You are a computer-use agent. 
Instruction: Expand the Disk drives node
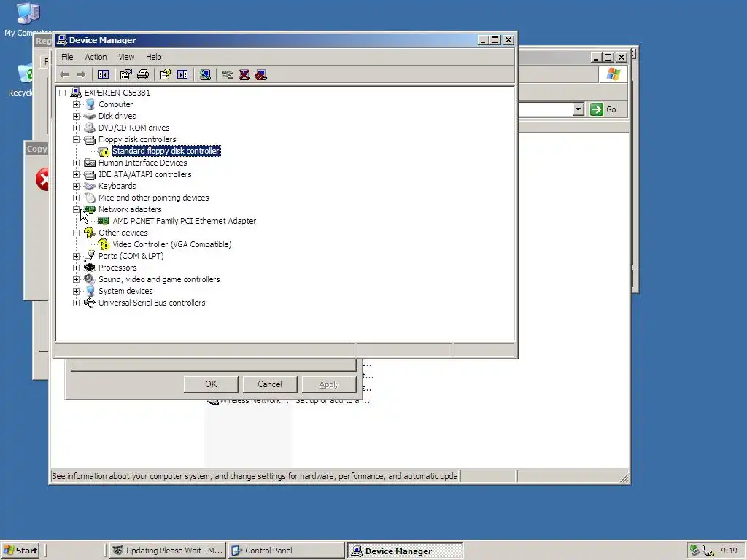click(76, 116)
